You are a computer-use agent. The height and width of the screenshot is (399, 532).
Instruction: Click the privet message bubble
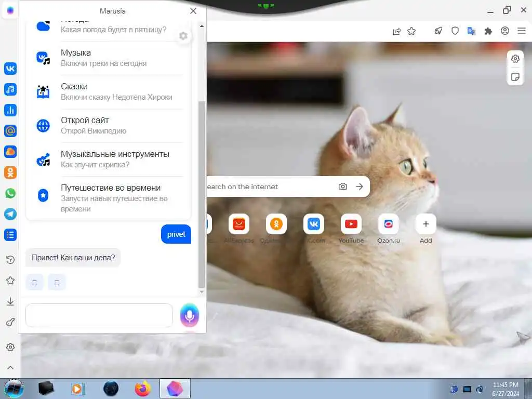[176, 234]
